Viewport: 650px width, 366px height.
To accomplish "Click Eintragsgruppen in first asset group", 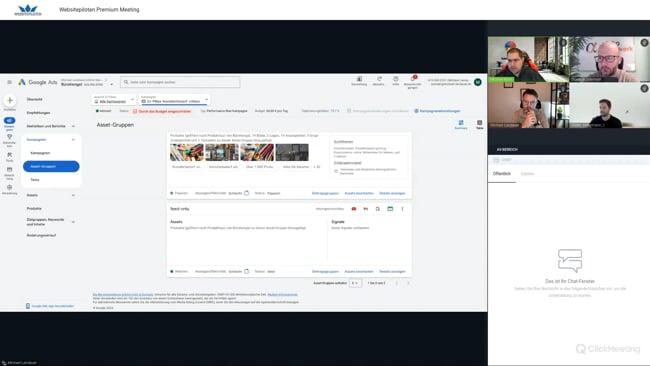I will 325,193.
